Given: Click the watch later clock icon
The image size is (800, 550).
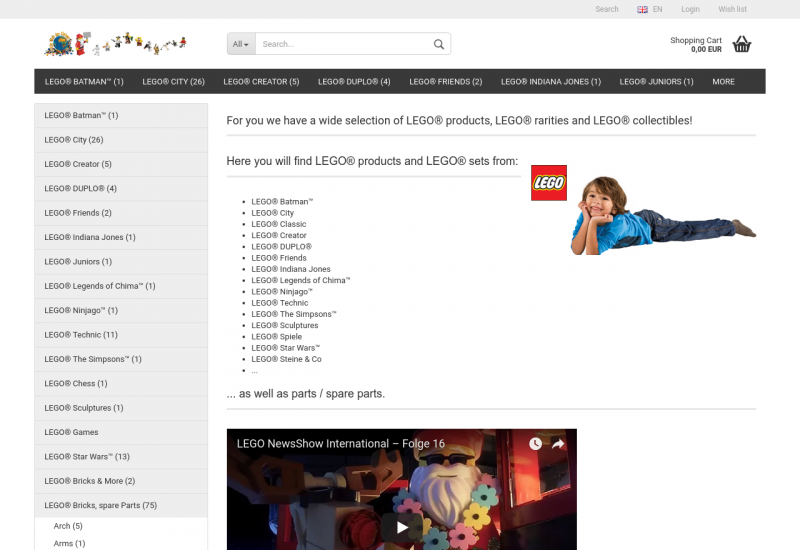Looking at the screenshot, I should point(535,444).
